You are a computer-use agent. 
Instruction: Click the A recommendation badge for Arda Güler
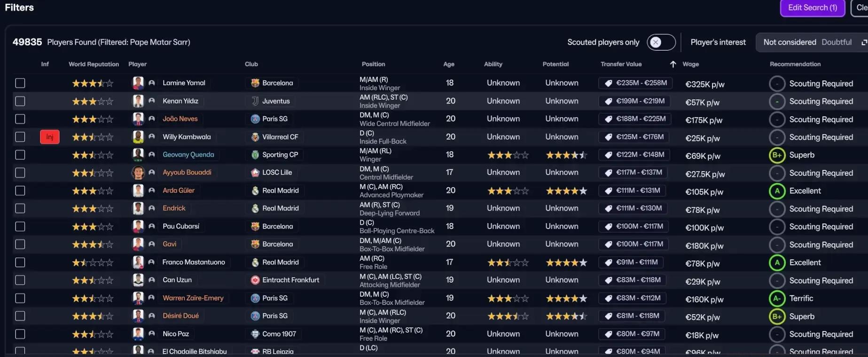click(x=777, y=191)
